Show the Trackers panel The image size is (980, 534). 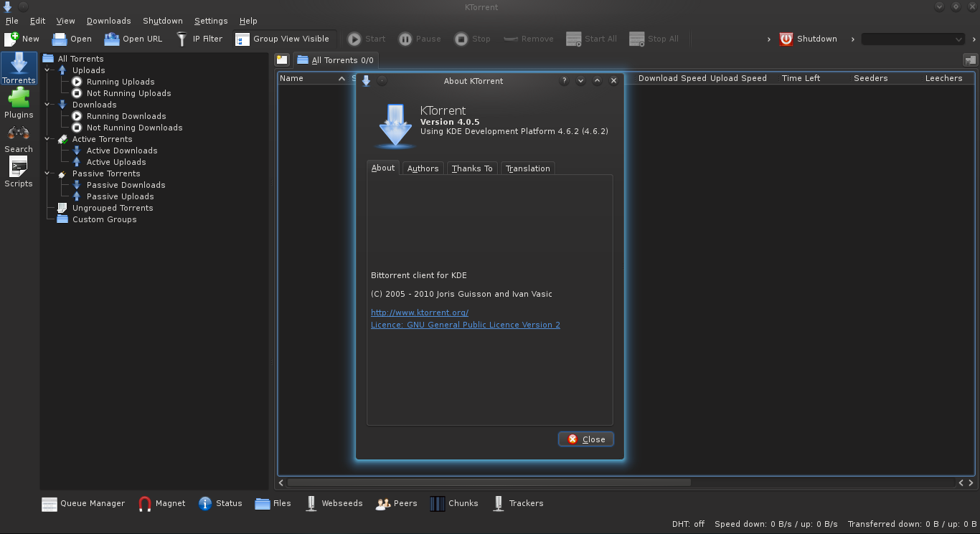pos(518,503)
